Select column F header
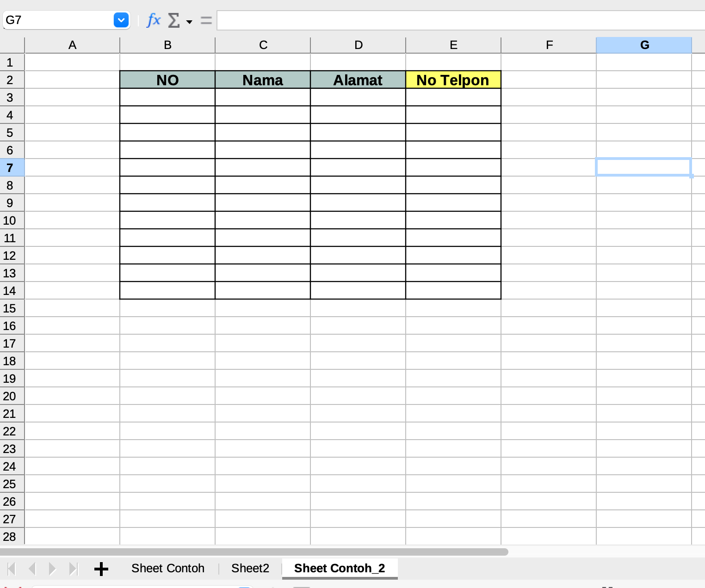 coord(549,45)
